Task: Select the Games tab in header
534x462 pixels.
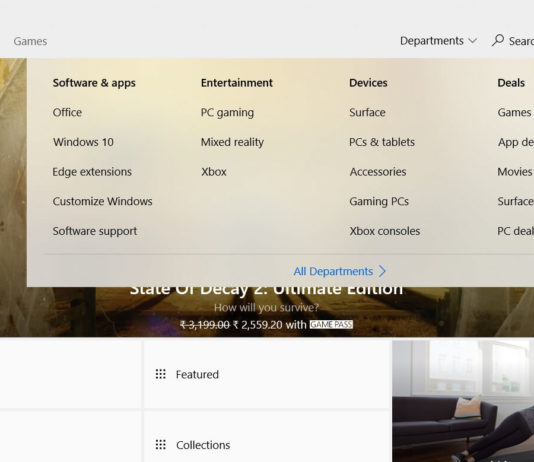Action: pyautogui.click(x=30, y=41)
